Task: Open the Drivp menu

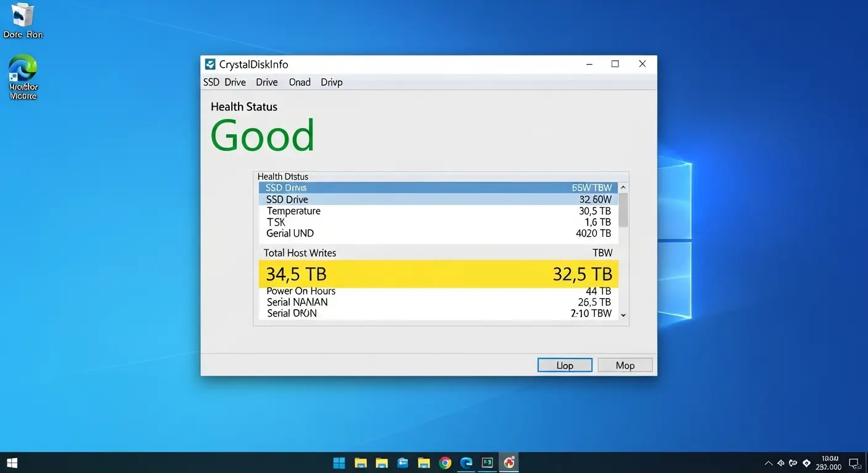Action: [332, 82]
